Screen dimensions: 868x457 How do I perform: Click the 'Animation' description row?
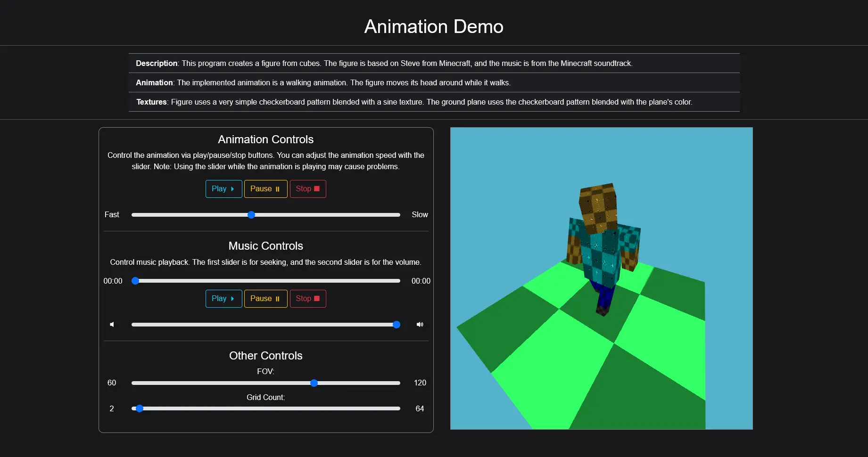(434, 82)
